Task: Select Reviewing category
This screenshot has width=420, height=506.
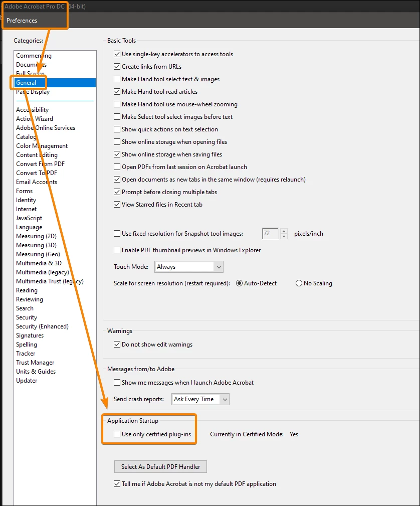Action: [x=55, y=299]
